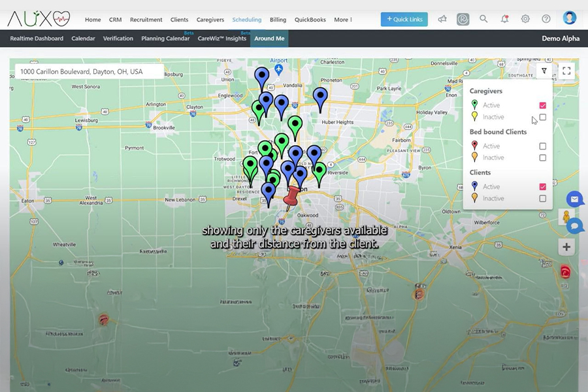The height and width of the screenshot is (392, 588).
Task: Switch to the Planning Calendar tab
Action: coord(165,39)
